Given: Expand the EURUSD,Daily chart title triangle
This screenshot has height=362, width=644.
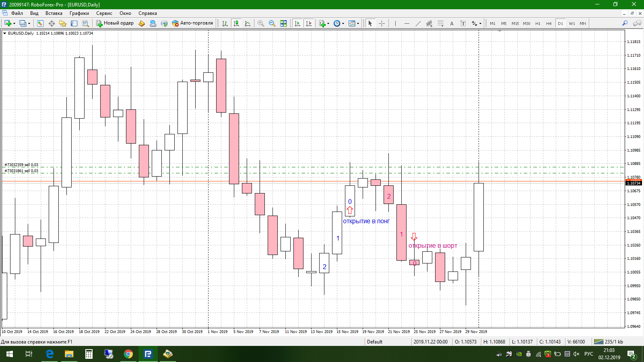Looking at the screenshot, I should (x=5, y=33).
